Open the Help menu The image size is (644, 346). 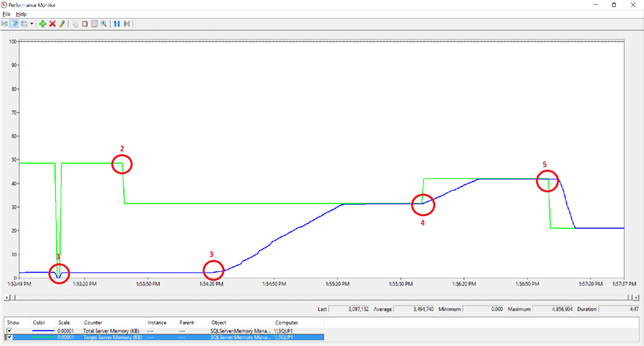point(21,14)
